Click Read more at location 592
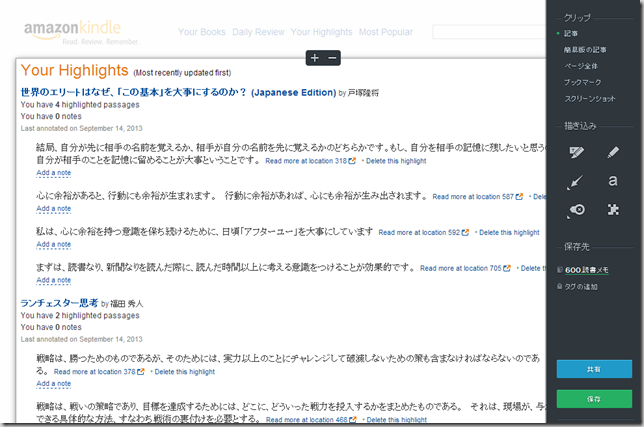Viewport: 644px width, 427px height. pyautogui.click(x=419, y=232)
